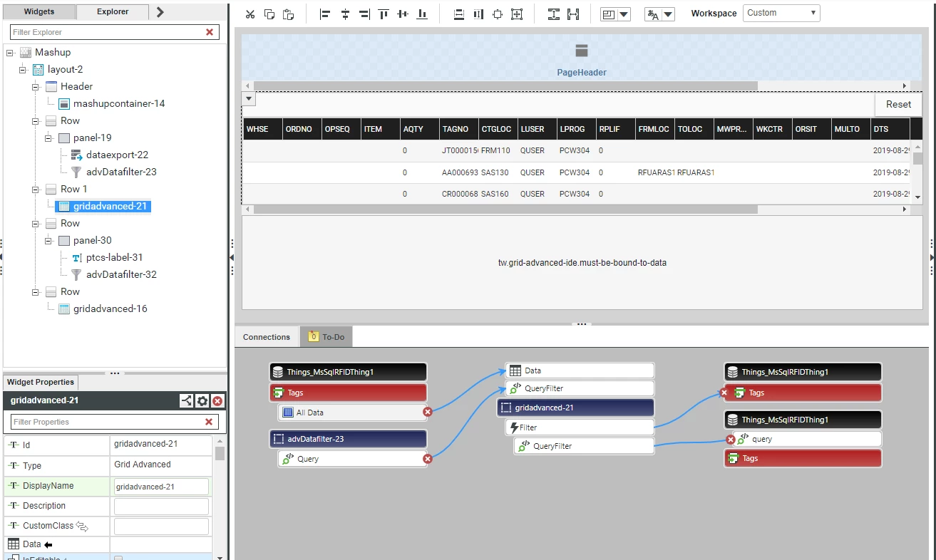The image size is (936, 560).
Task: Align selected widgets to bottom edge
Action: coord(422,14)
